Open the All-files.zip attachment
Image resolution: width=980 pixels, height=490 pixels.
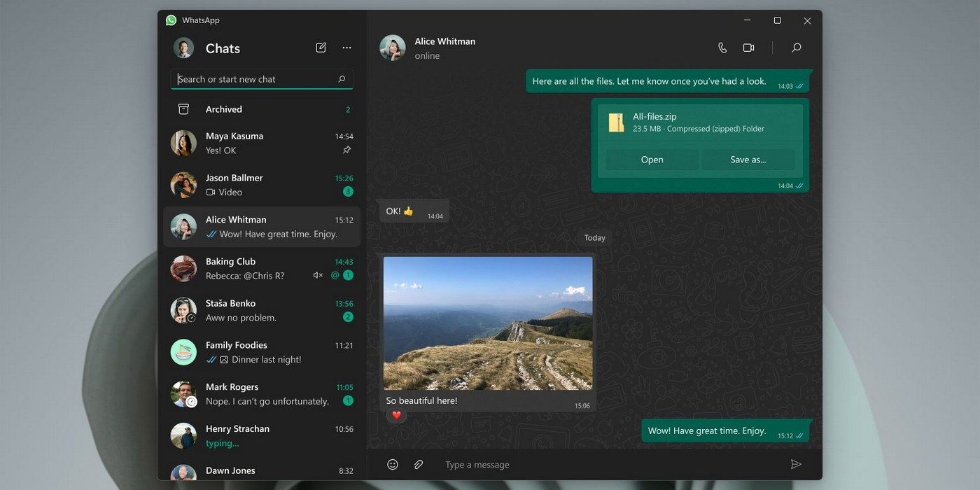point(652,160)
